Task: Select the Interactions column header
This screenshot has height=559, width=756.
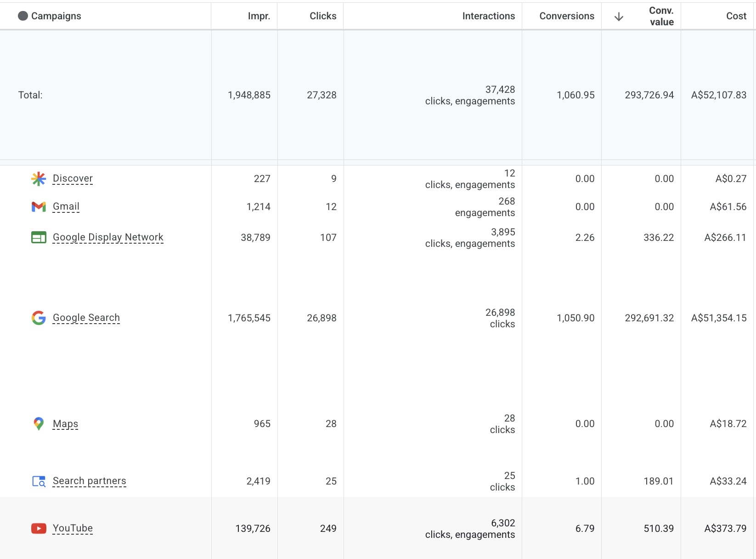Action: click(488, 16)
